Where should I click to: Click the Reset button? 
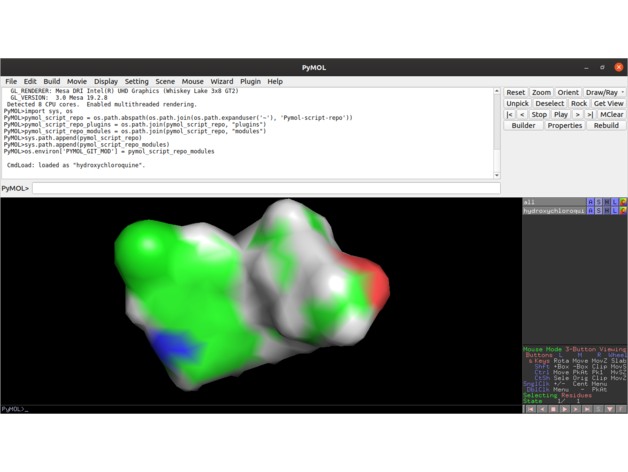coord(515,93)
